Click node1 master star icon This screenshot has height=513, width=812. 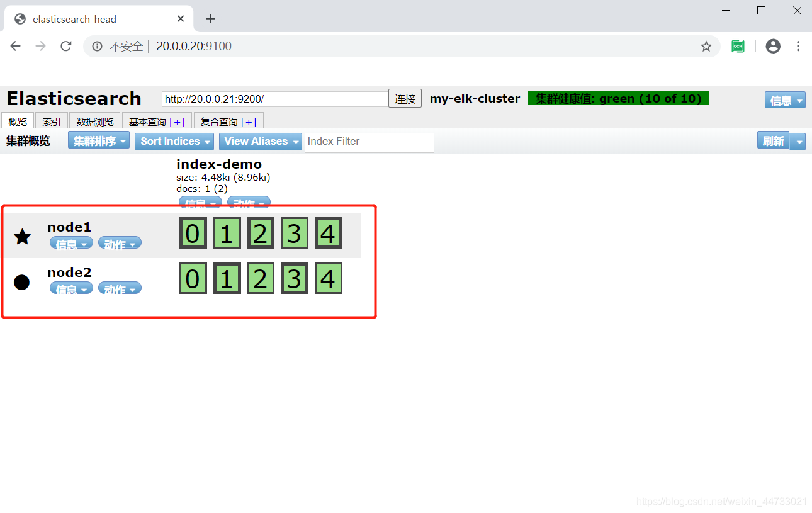[23, 237]
